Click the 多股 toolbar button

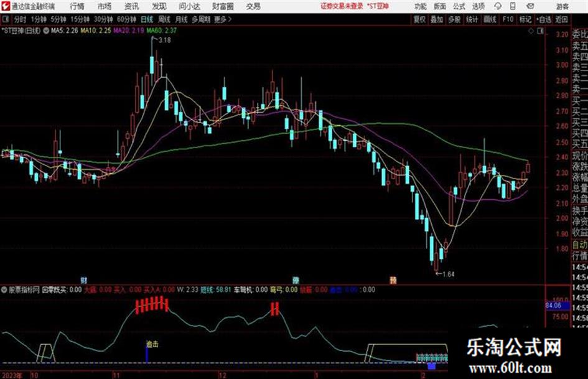point(454,19)
